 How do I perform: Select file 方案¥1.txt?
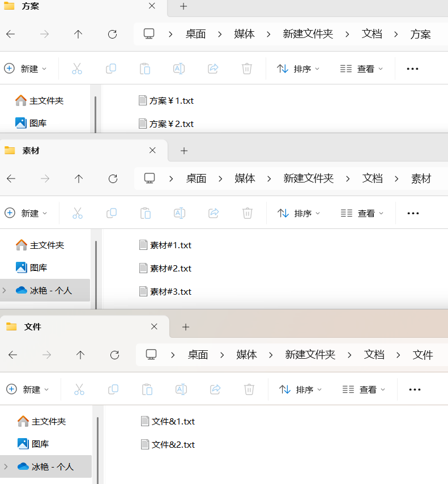click(x=166, y=101)
